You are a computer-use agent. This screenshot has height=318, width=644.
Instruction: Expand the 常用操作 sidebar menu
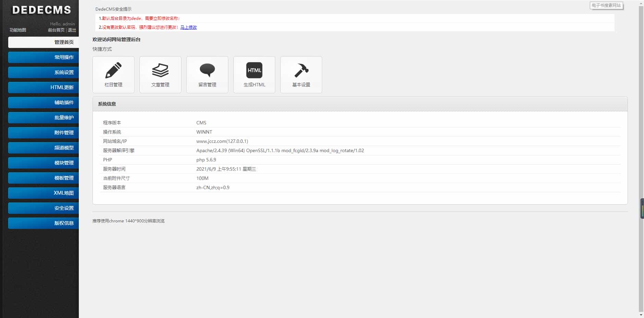44,57
